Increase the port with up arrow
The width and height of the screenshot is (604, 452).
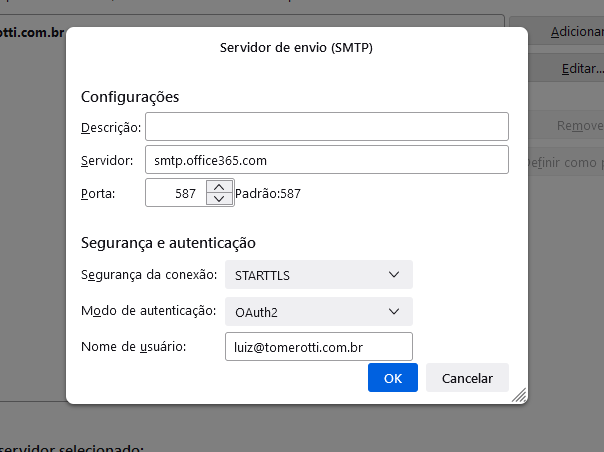(x=219, y=187)
